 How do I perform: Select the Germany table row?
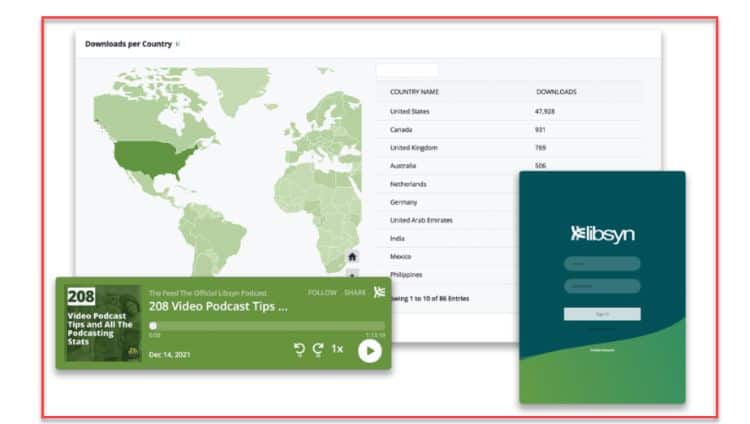(x=448, y=202)
